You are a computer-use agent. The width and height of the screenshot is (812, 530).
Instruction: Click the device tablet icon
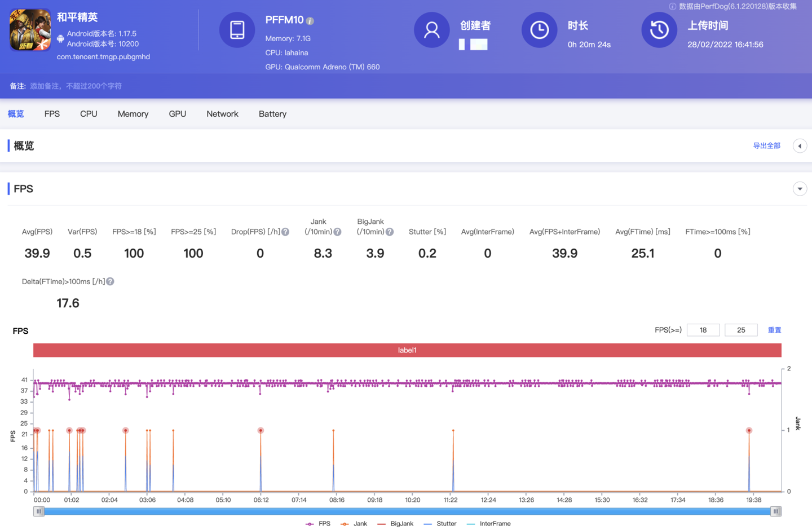click(x=237, y=30)
